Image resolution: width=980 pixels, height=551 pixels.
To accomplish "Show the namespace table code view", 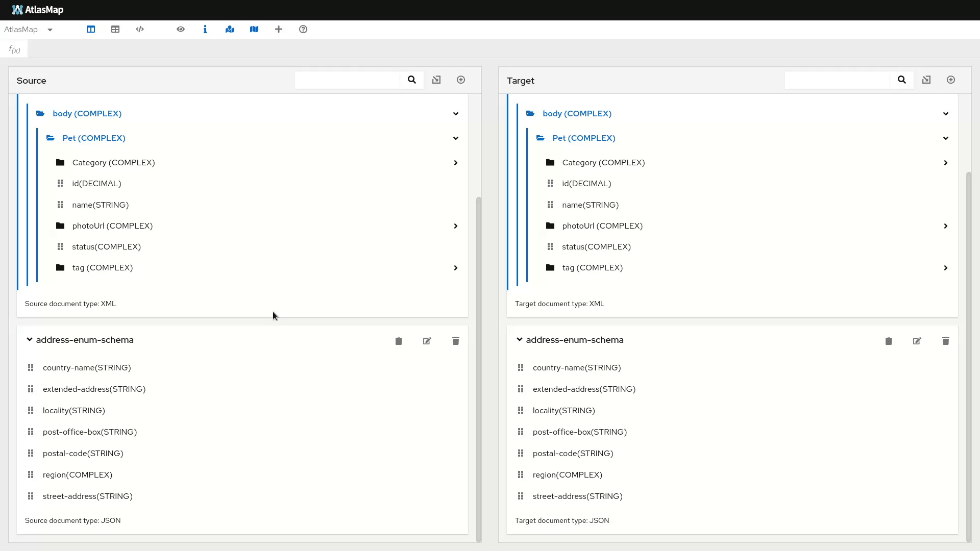I will click(x=140, y=30).
